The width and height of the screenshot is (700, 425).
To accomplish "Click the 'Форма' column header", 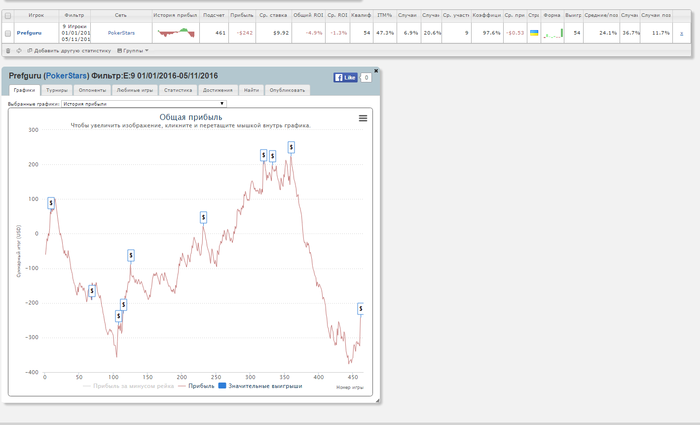I will 552,15.
